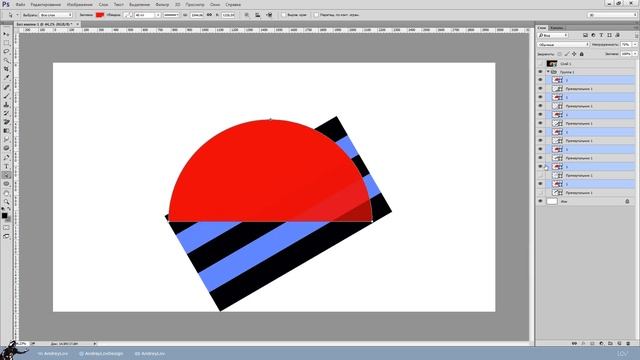The width and height of the screenshot is (640, 360).
Task: Select the Path Selection tool
Action: [6, 175]
